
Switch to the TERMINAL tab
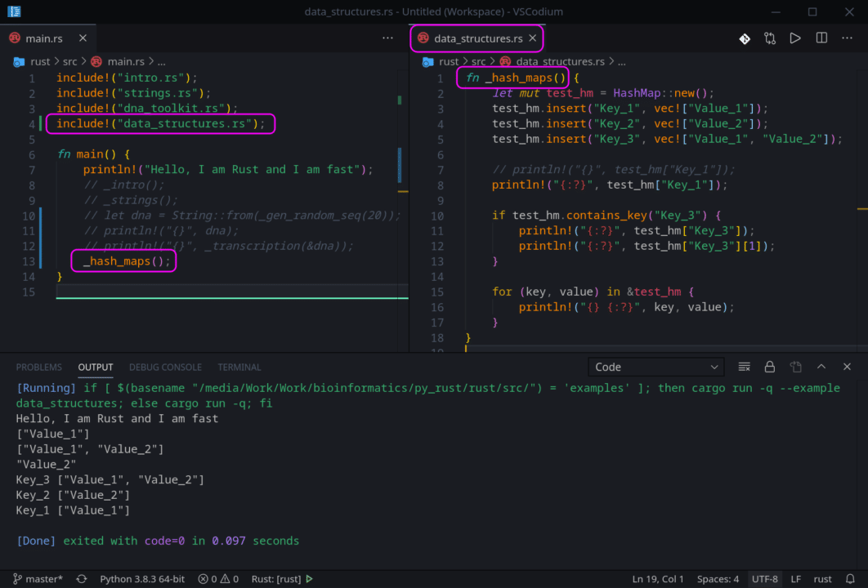tap(239, 367)
